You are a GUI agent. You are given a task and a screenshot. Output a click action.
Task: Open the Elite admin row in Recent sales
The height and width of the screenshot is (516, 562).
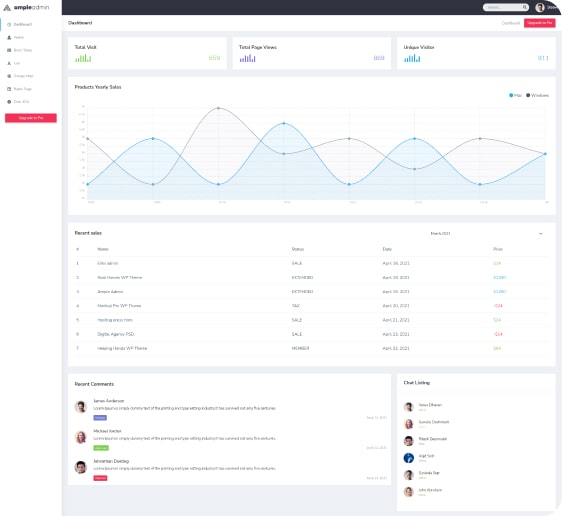tap(312, 263)
